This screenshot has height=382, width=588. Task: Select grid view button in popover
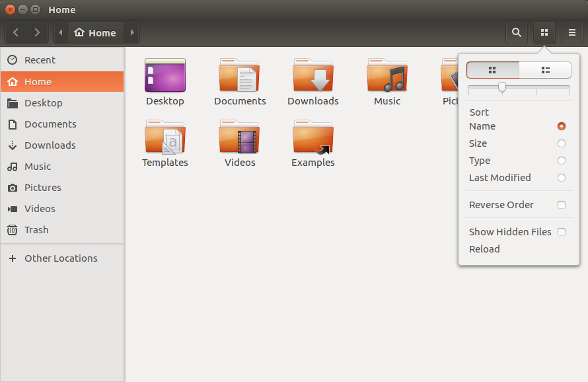click(x=493, y=70)
